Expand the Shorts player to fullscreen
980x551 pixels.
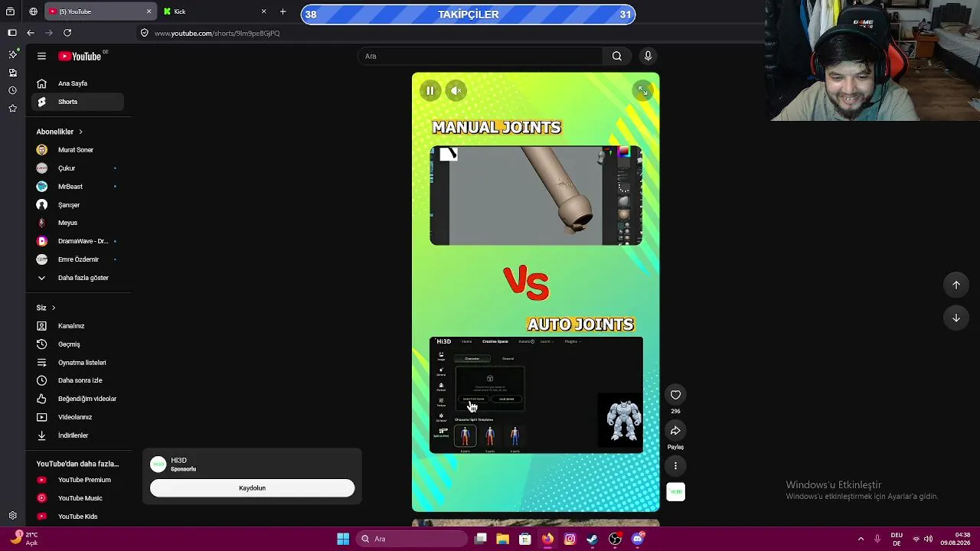643,91
